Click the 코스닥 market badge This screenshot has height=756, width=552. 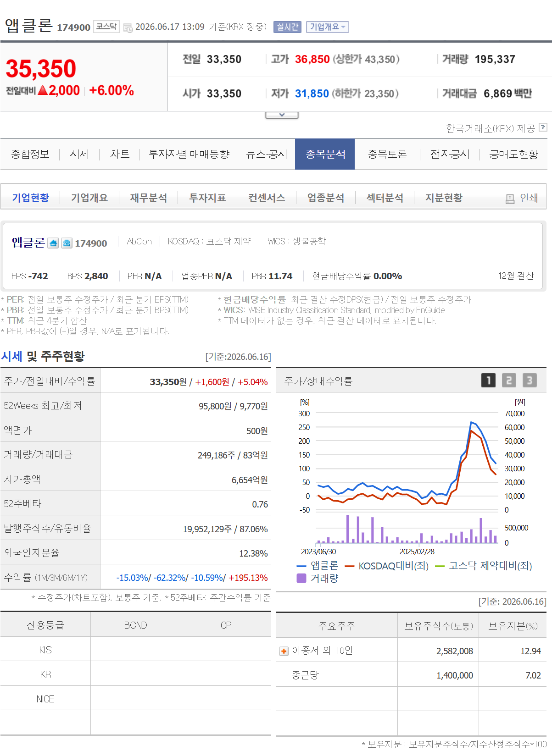pyautogui.click(x=106, y=27)
